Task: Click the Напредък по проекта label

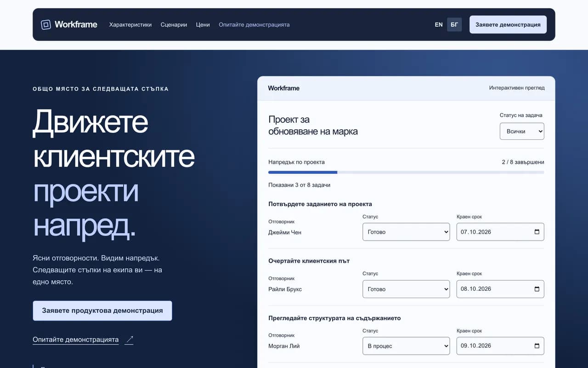Action: (297, 162)
